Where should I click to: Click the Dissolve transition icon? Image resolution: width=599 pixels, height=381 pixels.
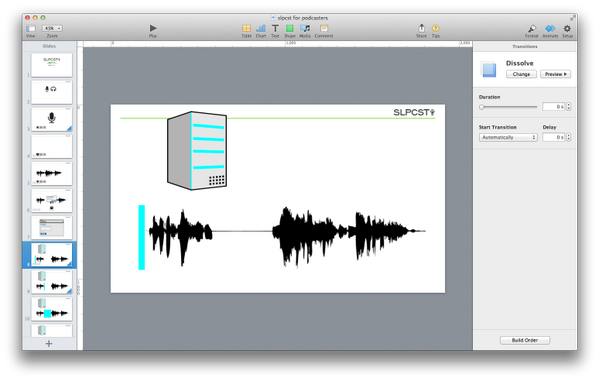489,70
